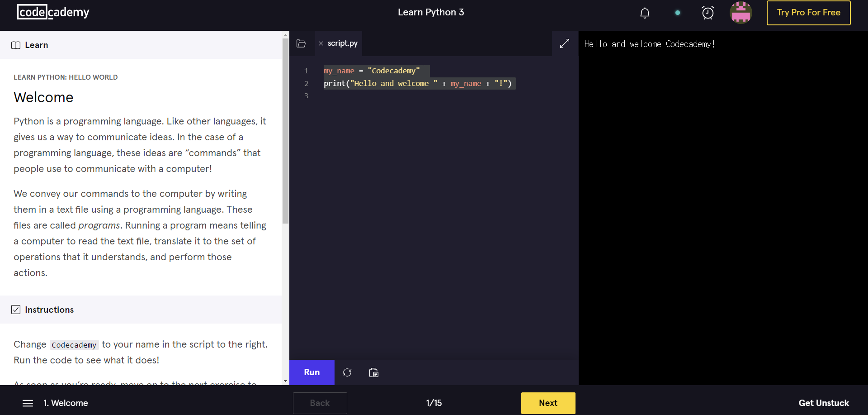
Task: Click Try Pro For Free button
Action: coord(808,13)
